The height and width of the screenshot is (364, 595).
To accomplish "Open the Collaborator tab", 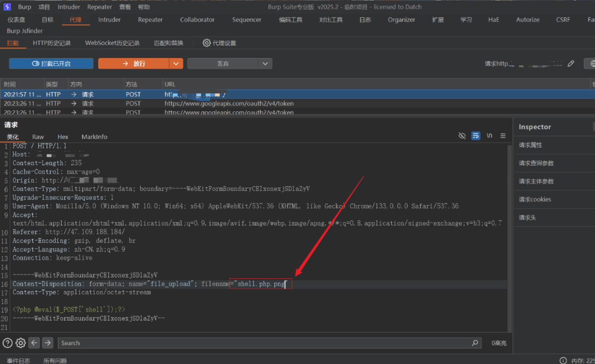I will point(197,20).
